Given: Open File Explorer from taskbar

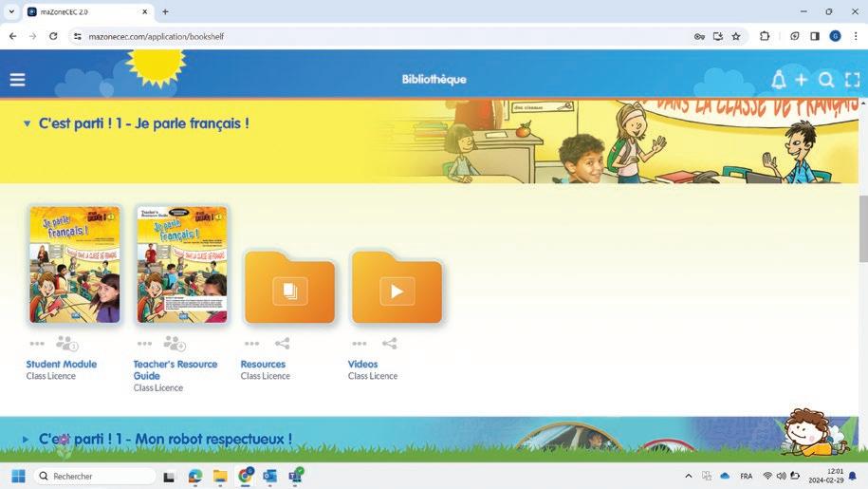Looking at the screenshot, I should [x=220, y=477].
